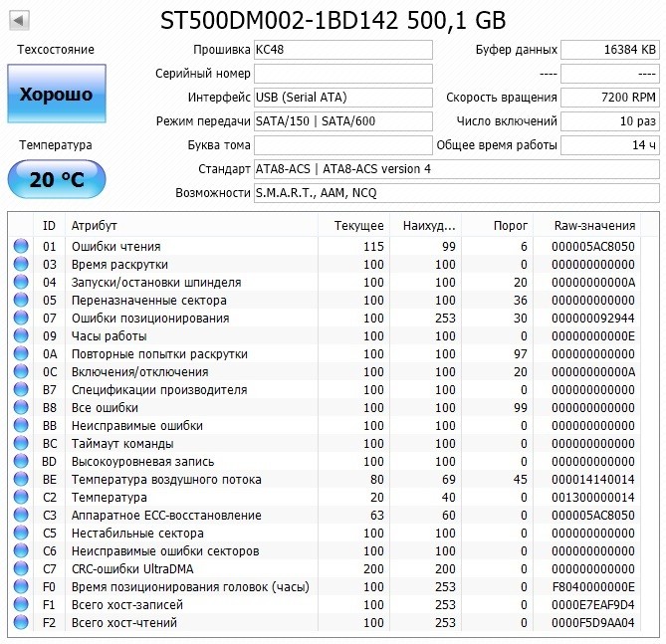666x644 pixels.
Task: Click raw value F8040000000E
Action: click(593, 586)
